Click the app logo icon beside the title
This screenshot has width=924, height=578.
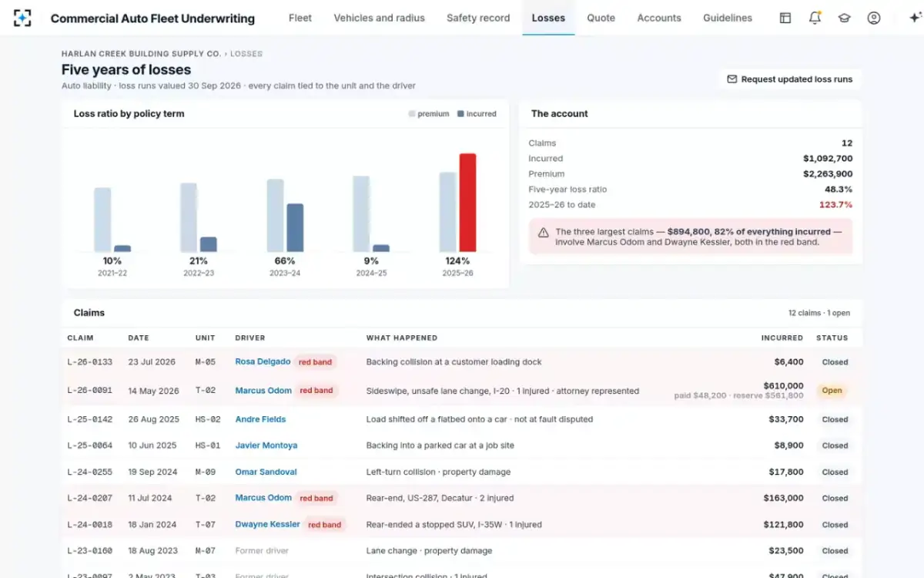[22, 18]
